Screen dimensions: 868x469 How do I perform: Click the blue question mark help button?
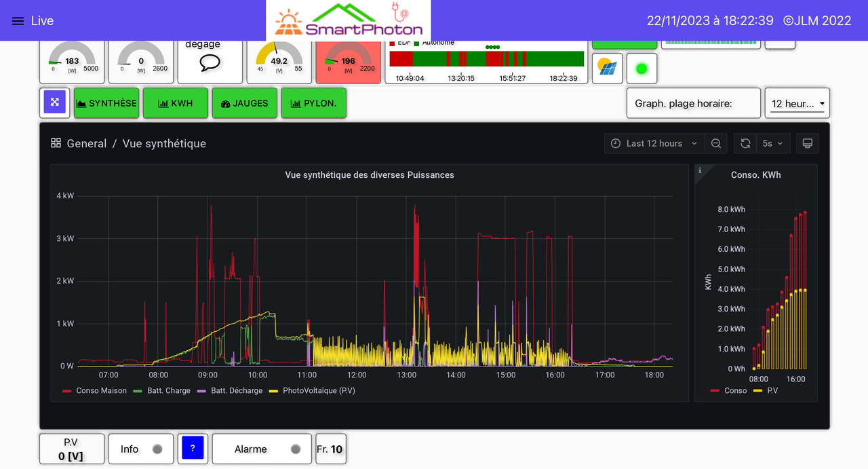tap(193, 449)
